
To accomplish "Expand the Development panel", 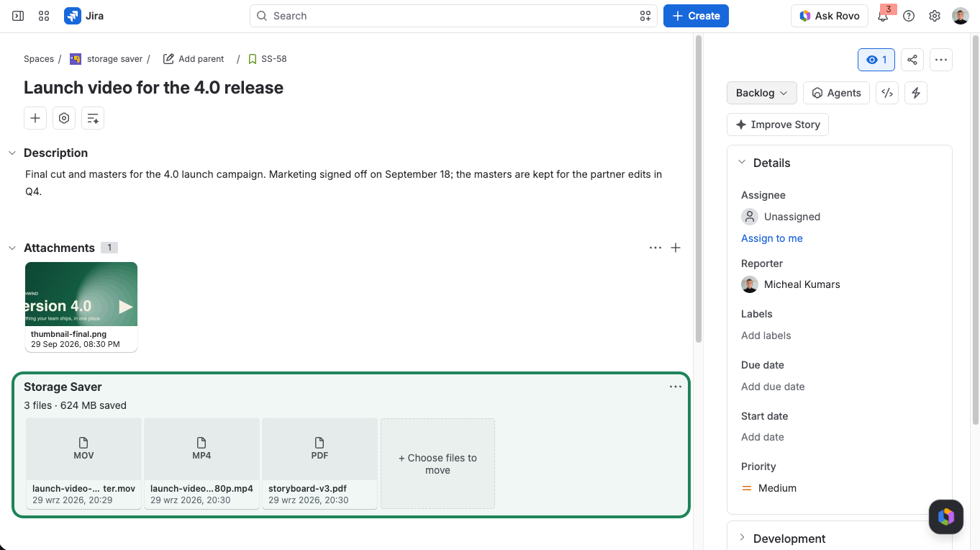I will tap(742, 538).
